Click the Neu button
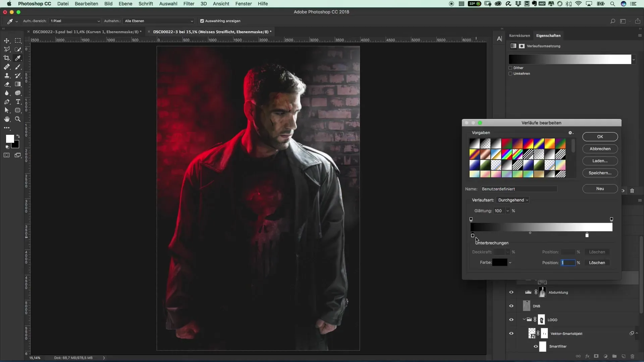 point(600,189)
